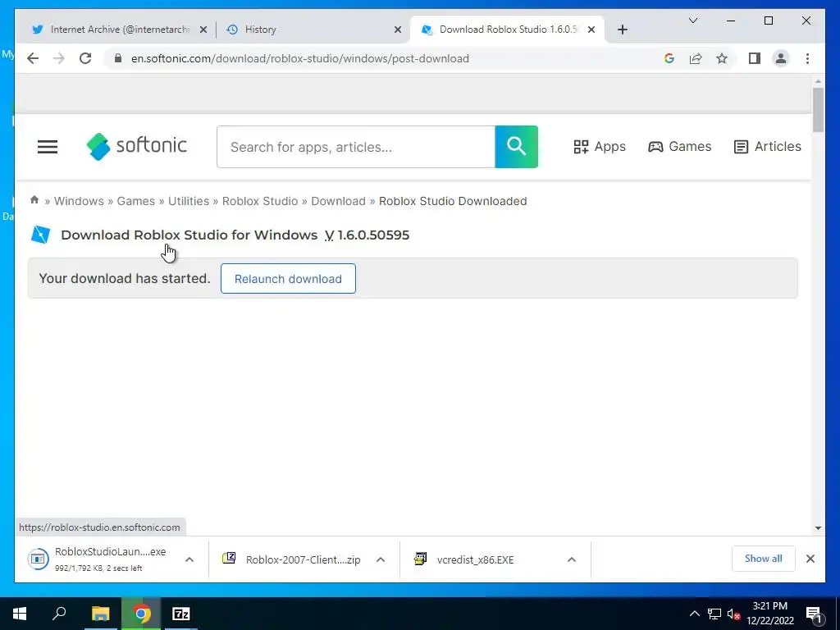
Task: Click the page vertical scrollbar thumb
Action: tap(818, 110)
